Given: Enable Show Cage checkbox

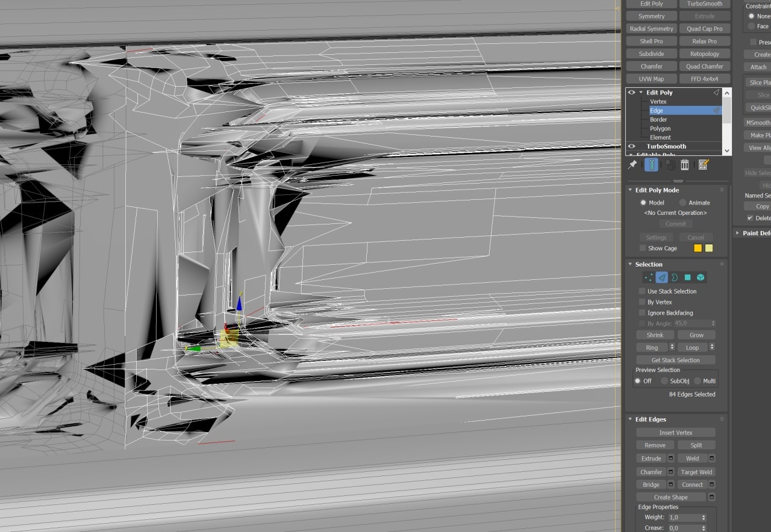Looking at the screenshot, I should tap(643, 248).
